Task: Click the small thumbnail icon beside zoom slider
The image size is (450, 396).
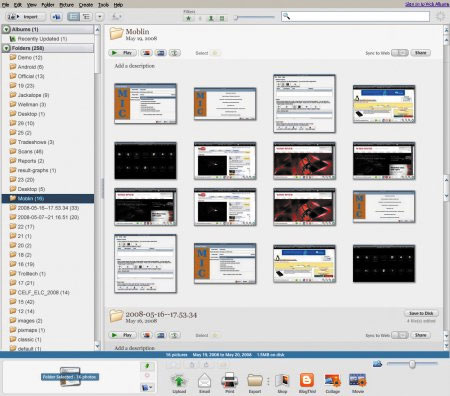Action: [377, 364]
